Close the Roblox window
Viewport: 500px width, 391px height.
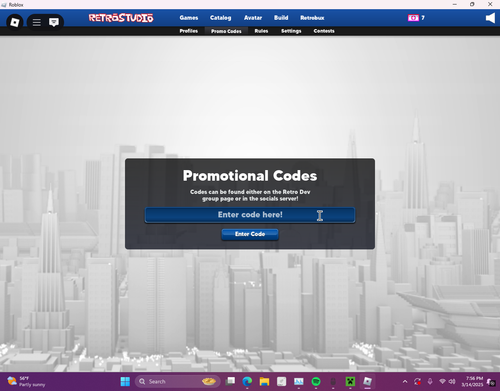pyautogui.click(x=490, y=4)
